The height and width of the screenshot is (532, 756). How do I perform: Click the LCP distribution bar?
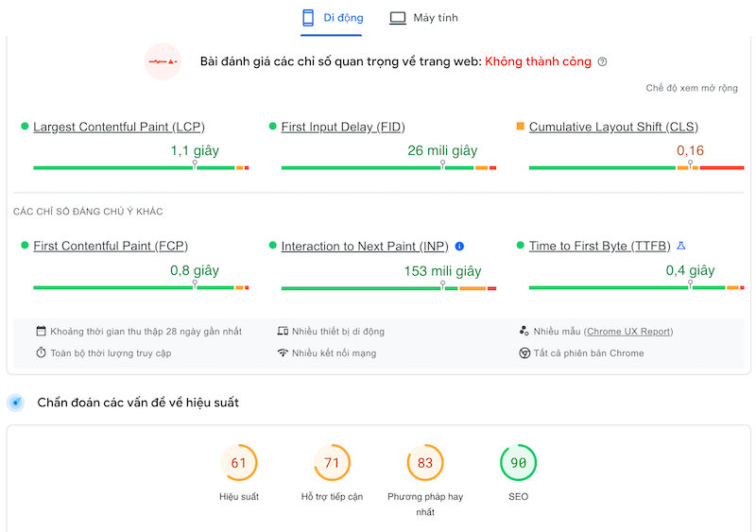click(141, 168)
